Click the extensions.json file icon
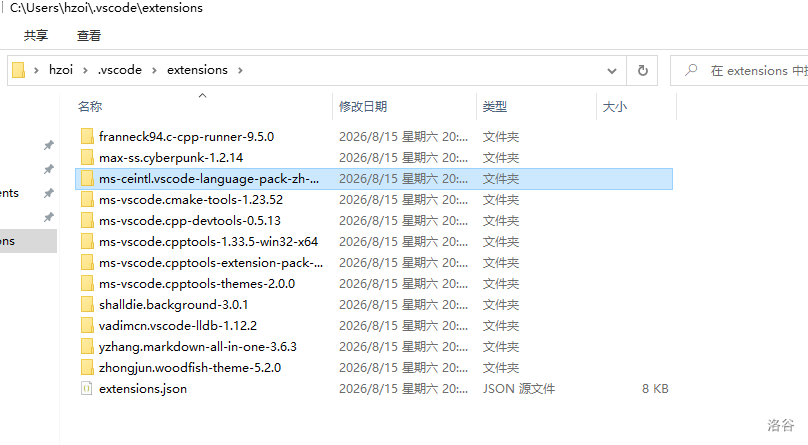The width and height of the screenshot is (808, 445). coord(87,388)
